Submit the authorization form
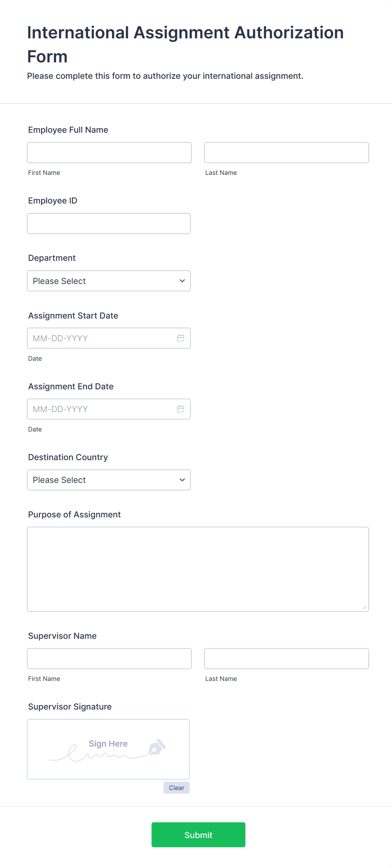 coord(199,835)
